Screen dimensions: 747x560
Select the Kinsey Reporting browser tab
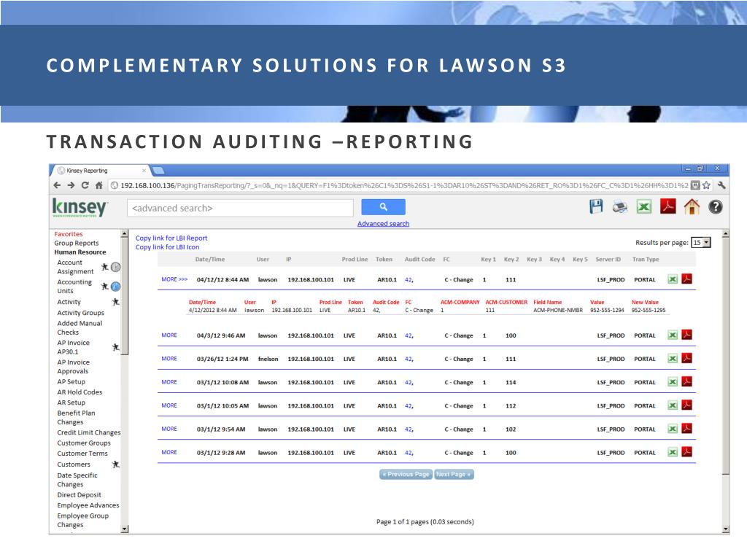100,171
